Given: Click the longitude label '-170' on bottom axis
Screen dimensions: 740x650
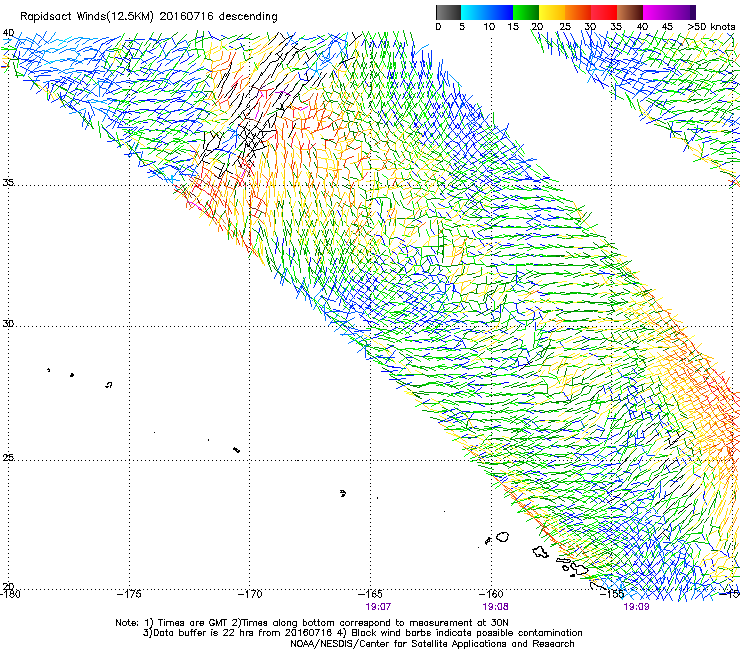Looking at the screenshot, I should pyautogui.click(x=250, y=594).
